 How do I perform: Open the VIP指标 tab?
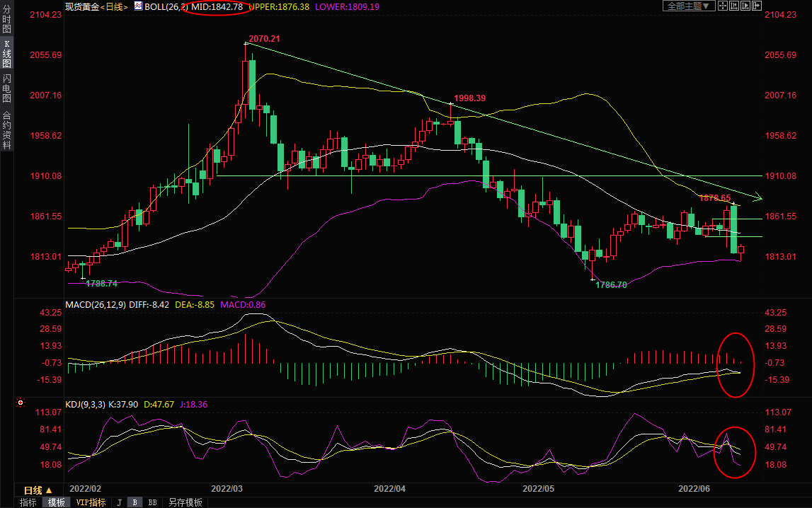(x=91, y=502)
